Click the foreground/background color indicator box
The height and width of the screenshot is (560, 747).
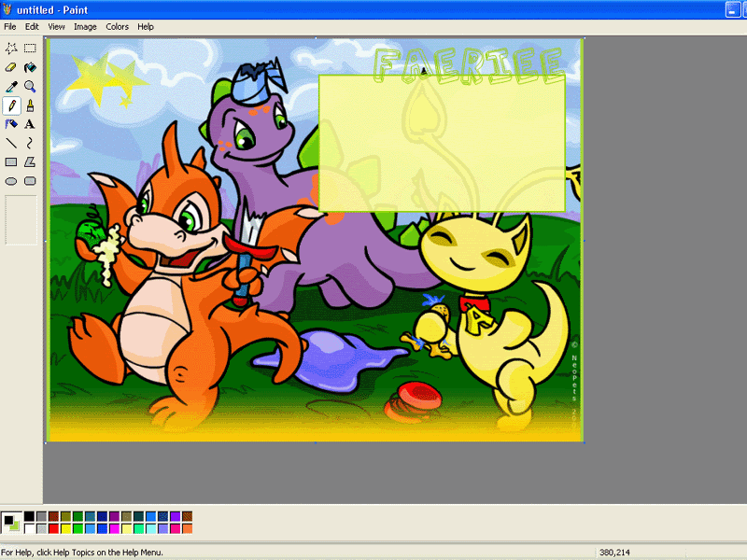coord(11,523)
